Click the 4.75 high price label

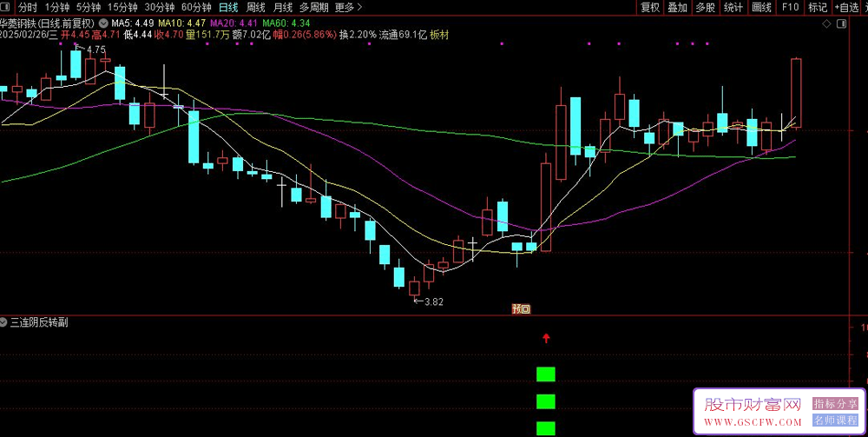pos(95,50)
